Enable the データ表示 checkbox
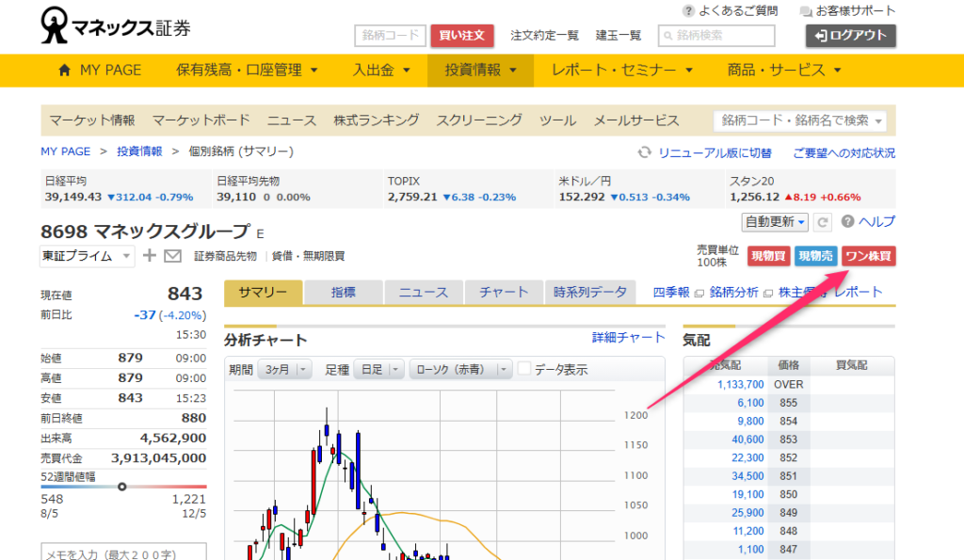 (524, 369)
